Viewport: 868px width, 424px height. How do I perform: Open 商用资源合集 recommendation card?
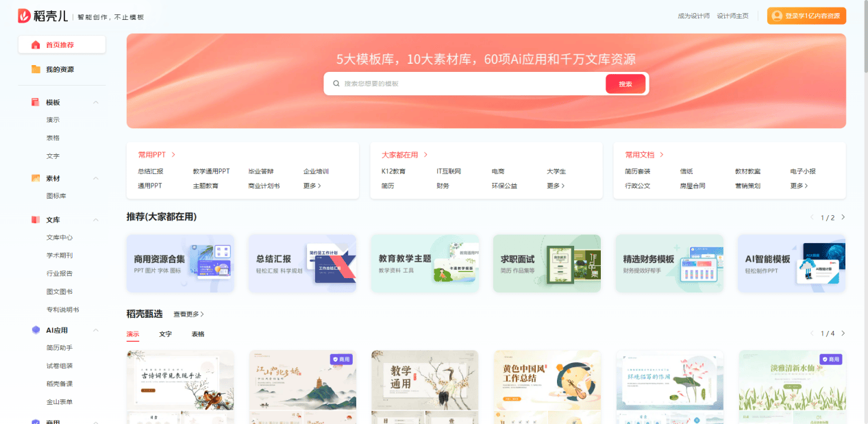coord(180,264)
